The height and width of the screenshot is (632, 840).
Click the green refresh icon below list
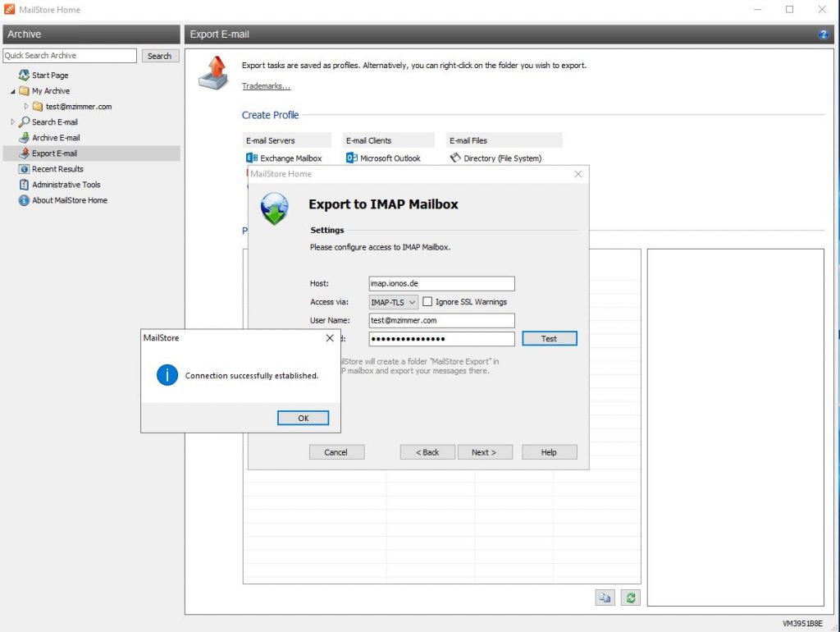click(x=629, y=598)
